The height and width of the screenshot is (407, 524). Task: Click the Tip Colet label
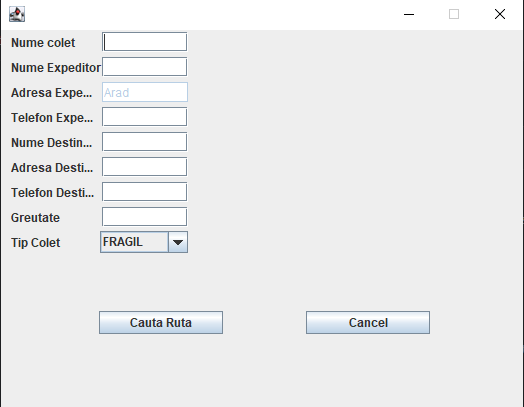35,243
